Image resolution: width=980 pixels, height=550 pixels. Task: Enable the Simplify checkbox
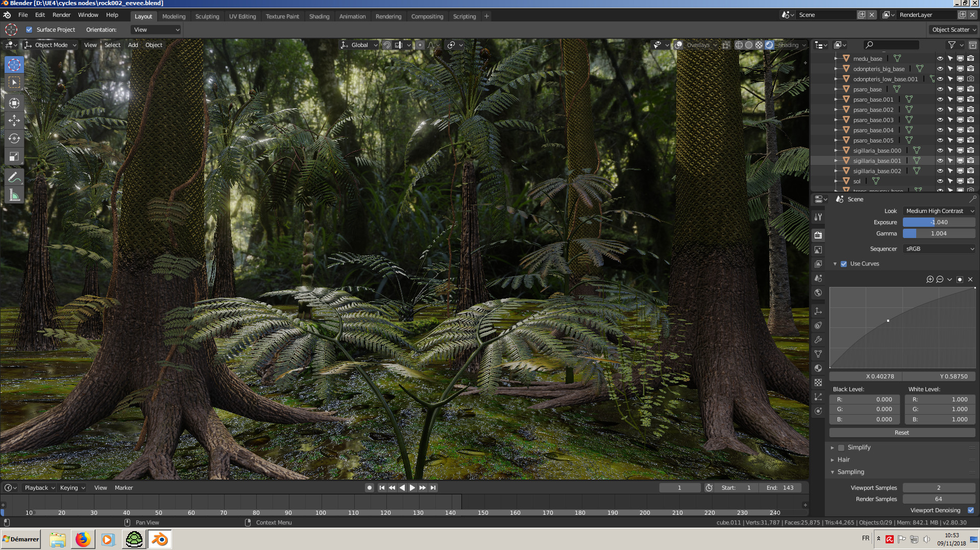tap(841, 447)
